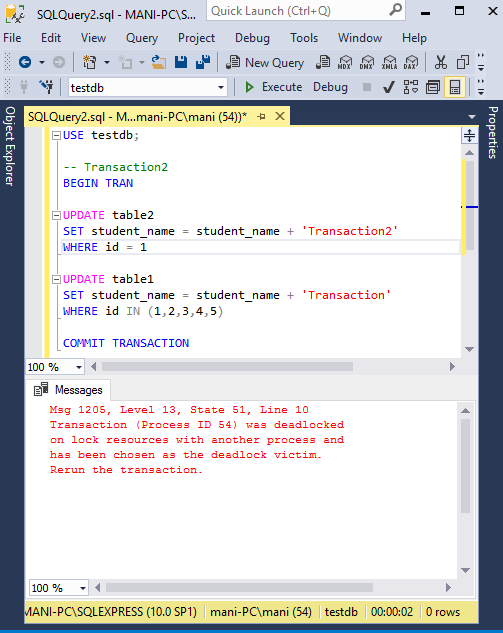Click the 00:00:02 elapsed time in status bar
Viewport: 503px width, 633px height.
[x=392, y=612]
